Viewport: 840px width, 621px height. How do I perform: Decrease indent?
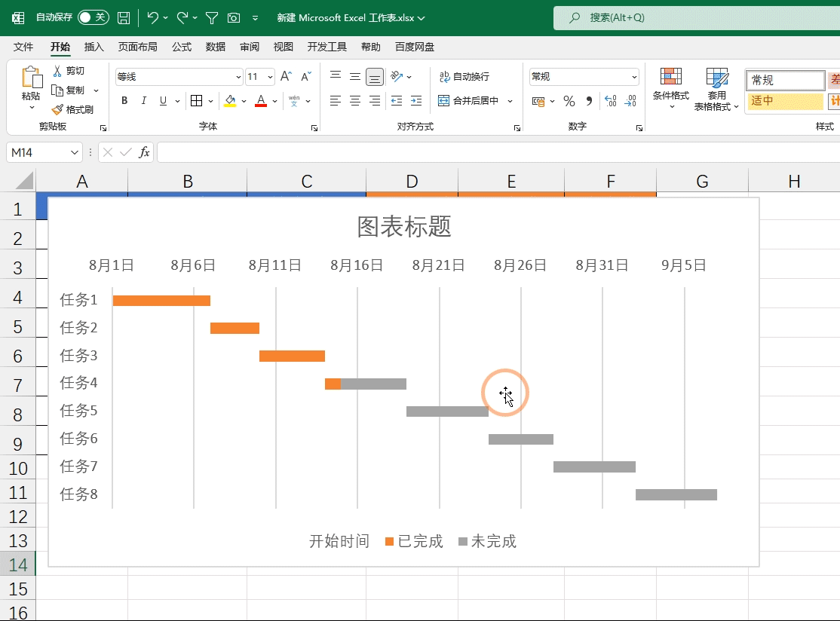(397, 101)
